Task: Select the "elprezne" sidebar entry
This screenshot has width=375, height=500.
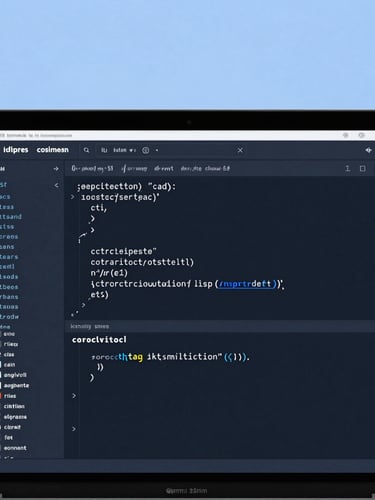Action: [x=15, y=417]
